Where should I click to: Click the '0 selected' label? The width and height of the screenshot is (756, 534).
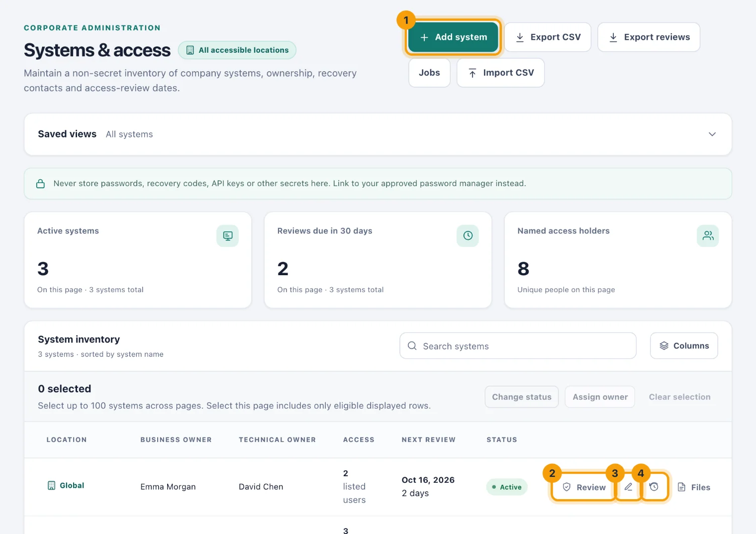pos(65,389)
